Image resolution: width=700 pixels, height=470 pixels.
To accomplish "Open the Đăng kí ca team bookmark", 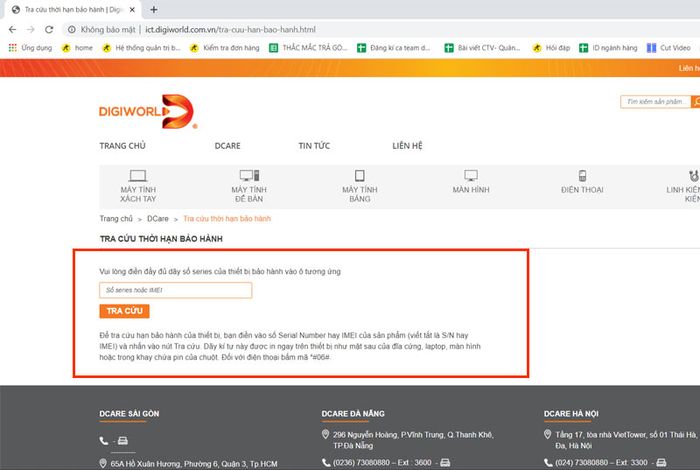I will [x=394, y=48].
